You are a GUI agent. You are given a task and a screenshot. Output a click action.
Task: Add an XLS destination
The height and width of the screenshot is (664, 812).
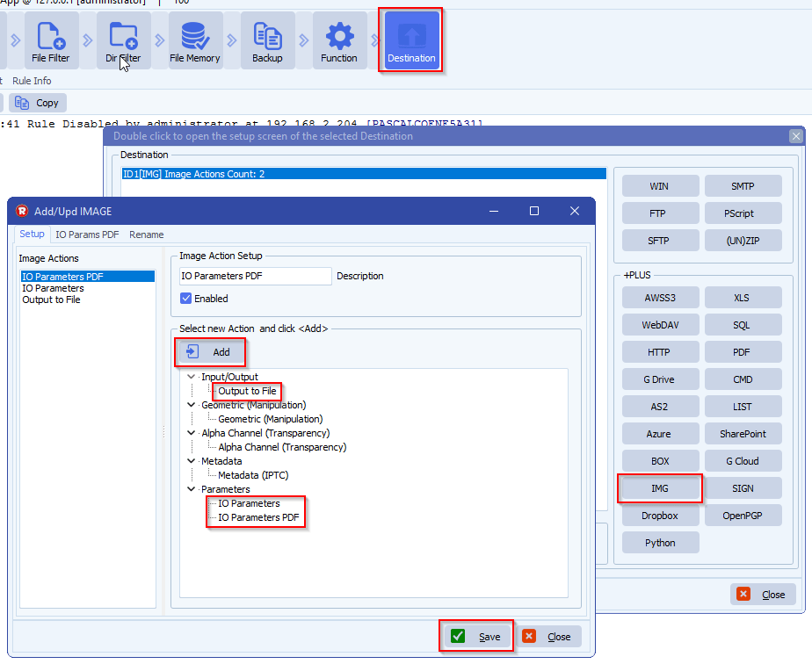coord(743,298)
